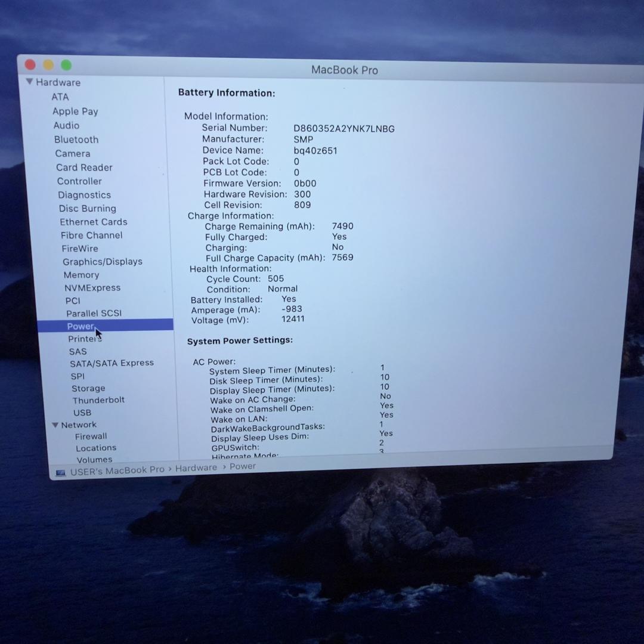Click System Power Settings heading
644x644 pixels.
tap(240, 341)
